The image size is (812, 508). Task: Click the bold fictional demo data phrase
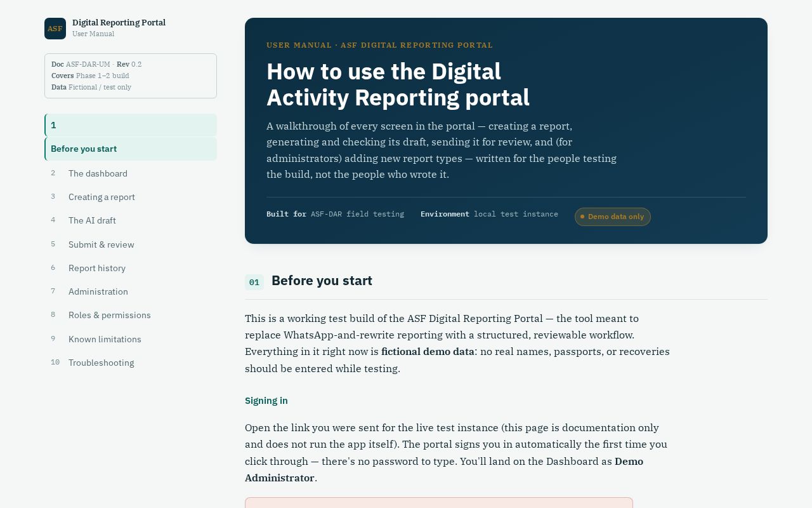point(428,351)
